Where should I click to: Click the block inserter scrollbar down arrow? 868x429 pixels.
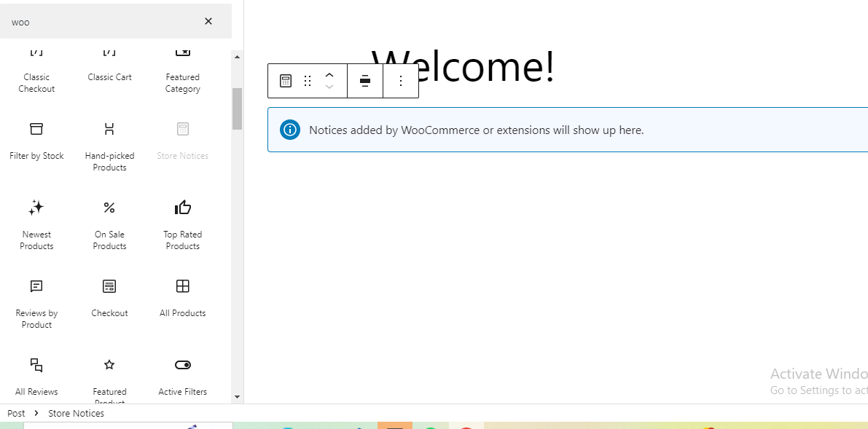click(237, 397)
